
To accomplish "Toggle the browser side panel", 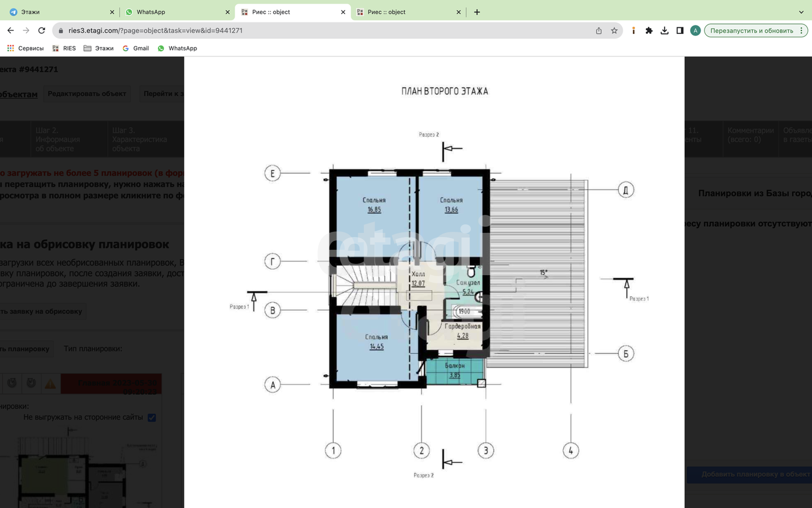I will pos(680,30).
